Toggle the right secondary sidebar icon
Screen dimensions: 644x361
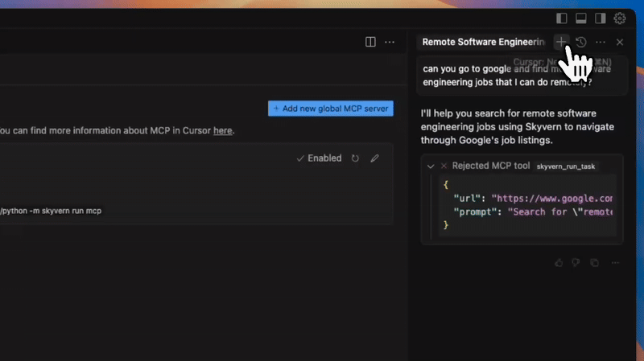600,18
